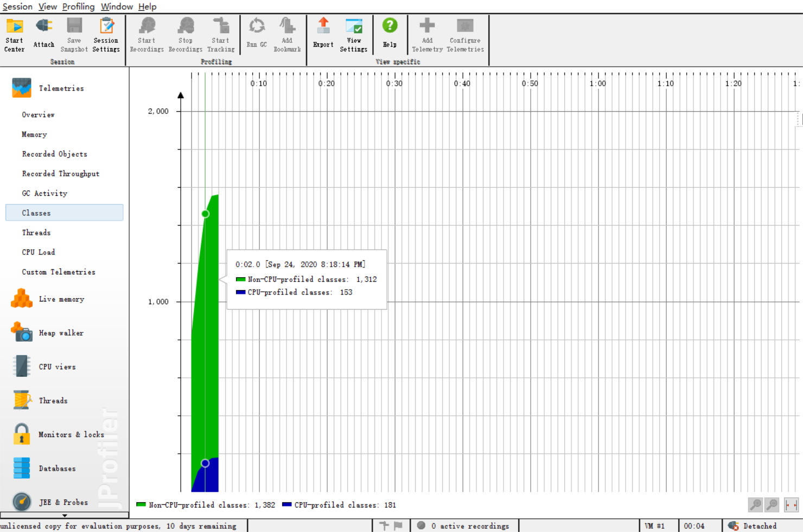
Task: Click 'unlicensed copy for evaluation' status text
Action: point(118,526)
